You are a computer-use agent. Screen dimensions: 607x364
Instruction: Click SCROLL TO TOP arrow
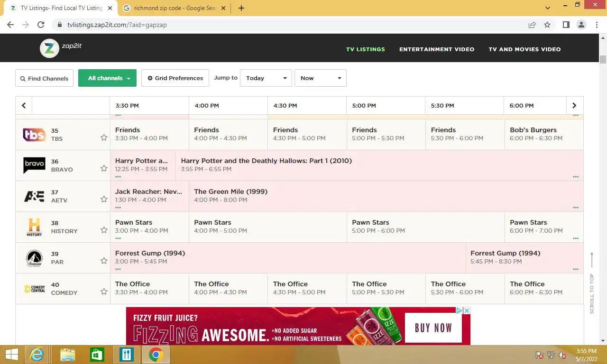click(592, 282)
